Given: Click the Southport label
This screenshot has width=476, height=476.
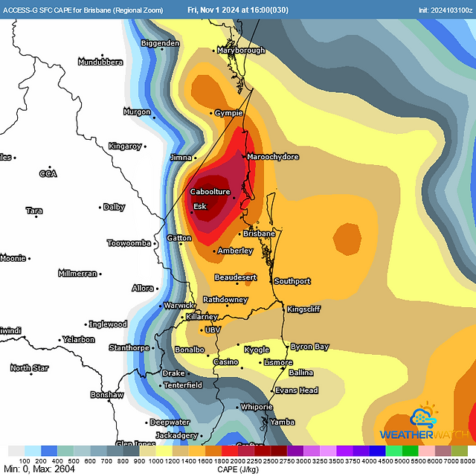Looking at the screenshot, I should (x=292, y=281).
